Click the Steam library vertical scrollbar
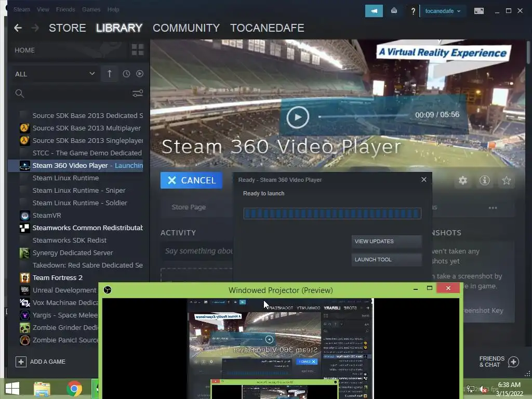 [528, 52]
